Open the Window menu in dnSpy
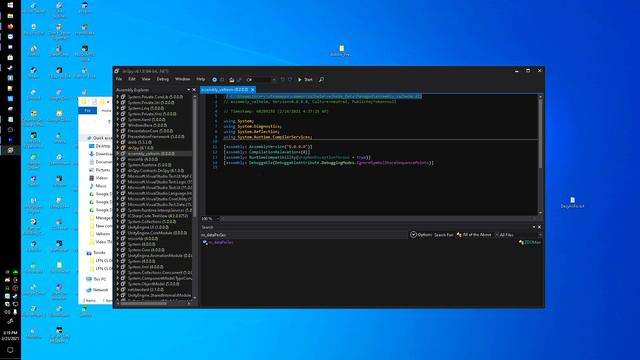640x360 pixels. [x=182, y=79]
